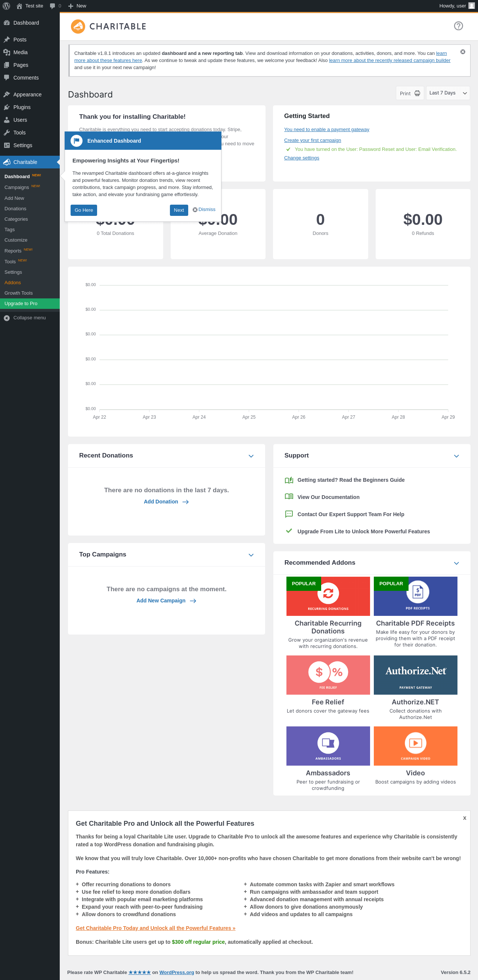
Task: Click Go Here in Enhanced Dashboard popup
Action: tap(84, 210)
